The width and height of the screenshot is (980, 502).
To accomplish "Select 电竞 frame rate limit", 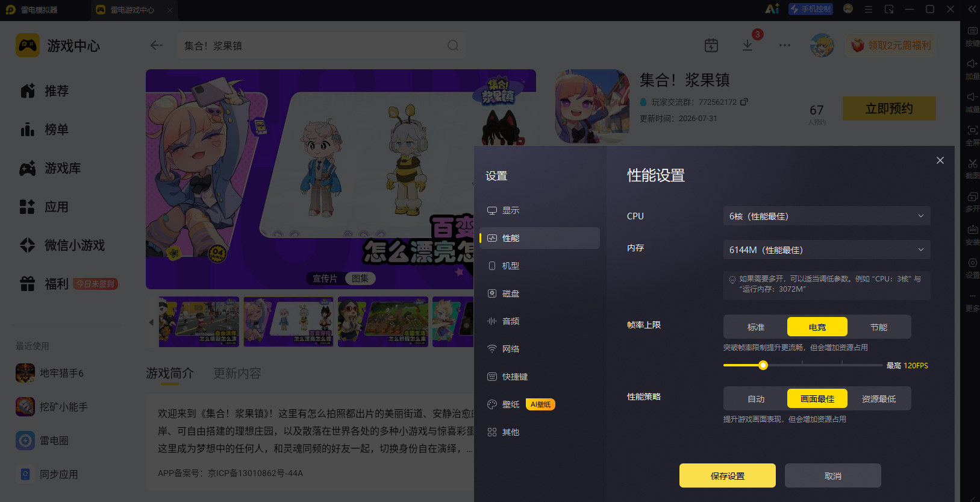I will click(x=817, y=327).
